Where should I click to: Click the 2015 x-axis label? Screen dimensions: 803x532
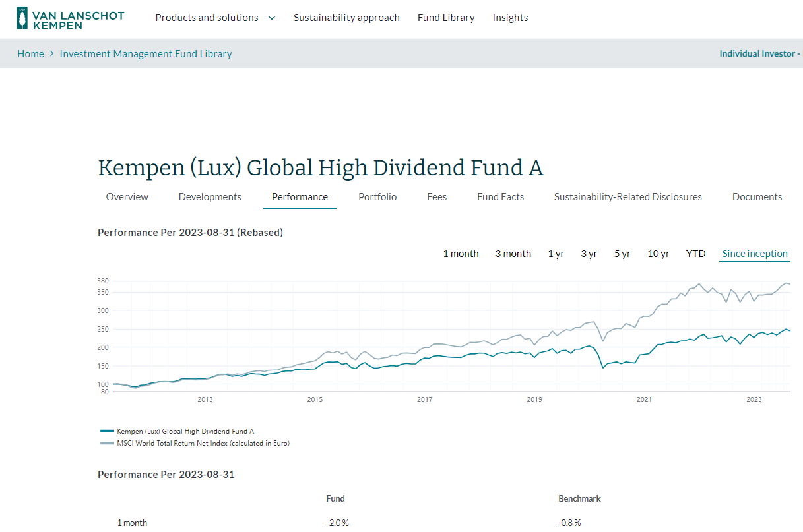tap(315, 399)
